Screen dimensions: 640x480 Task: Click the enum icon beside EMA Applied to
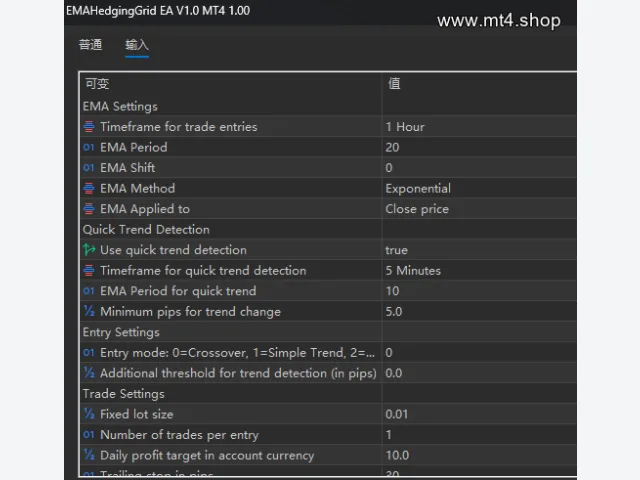[x=89, y=209]
